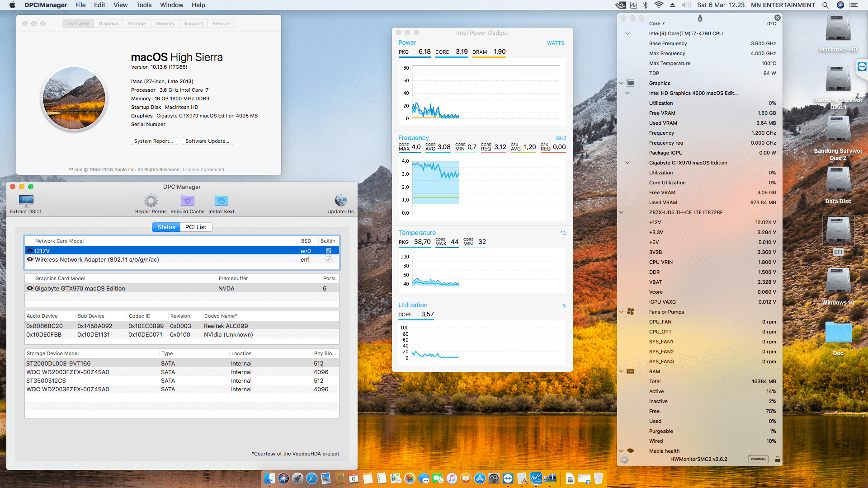Image resolution: width=868 pixels, height=488 pixels.
Task: Open Finder from the Dock
Action: coord(269,478)
